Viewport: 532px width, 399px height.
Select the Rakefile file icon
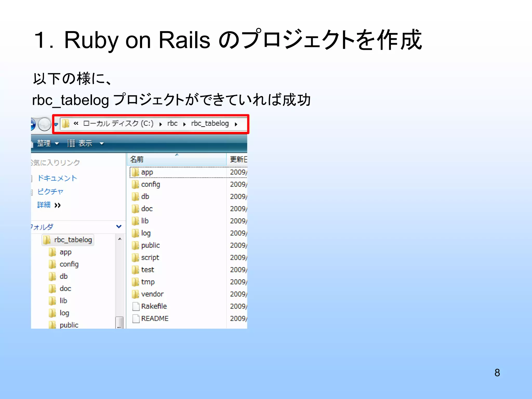[x=136, y=307]
